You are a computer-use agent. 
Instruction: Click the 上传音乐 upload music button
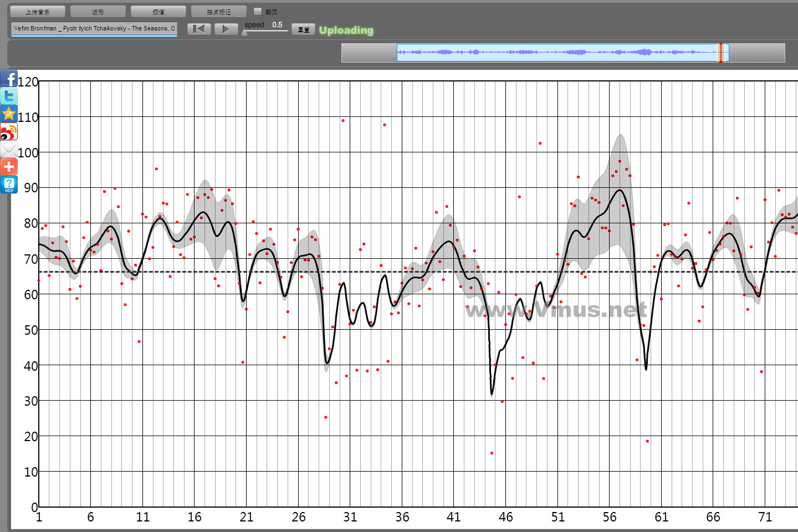(38, 12)
